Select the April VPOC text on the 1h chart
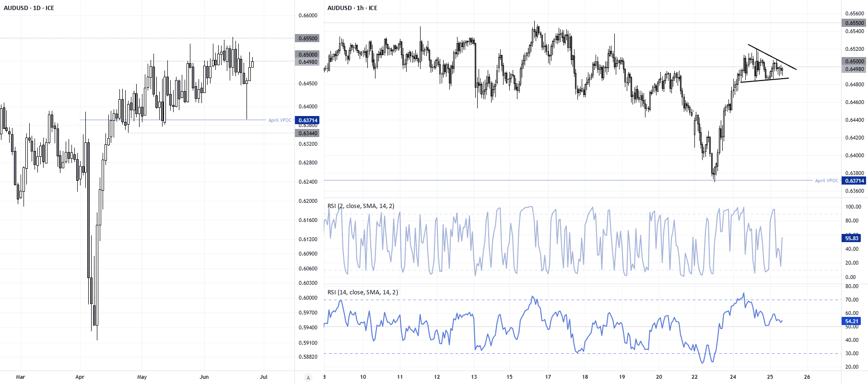Viewport: 868px width, 384px height. tap(826, 181)
